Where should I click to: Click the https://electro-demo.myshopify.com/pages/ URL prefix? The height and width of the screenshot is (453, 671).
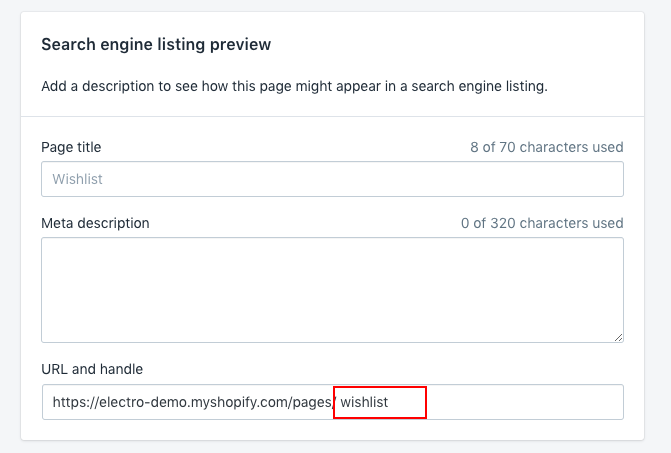click(x=190, y=403)
